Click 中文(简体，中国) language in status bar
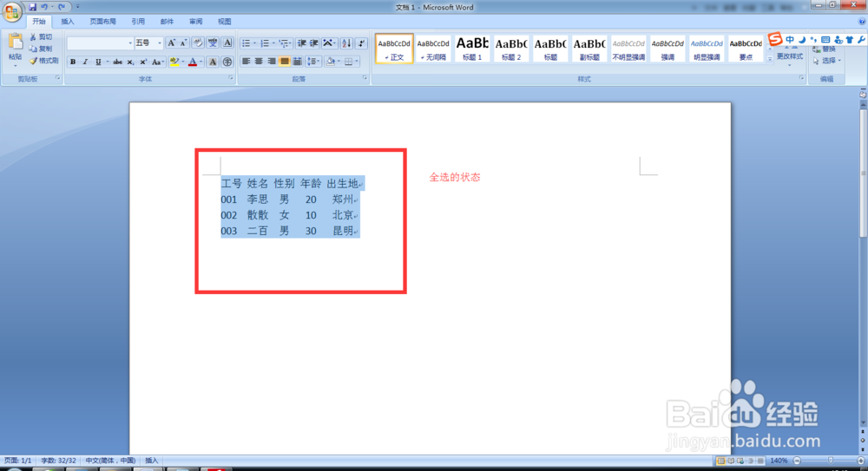868x471 pixels. pyautogui.click(x=110, y=461)
